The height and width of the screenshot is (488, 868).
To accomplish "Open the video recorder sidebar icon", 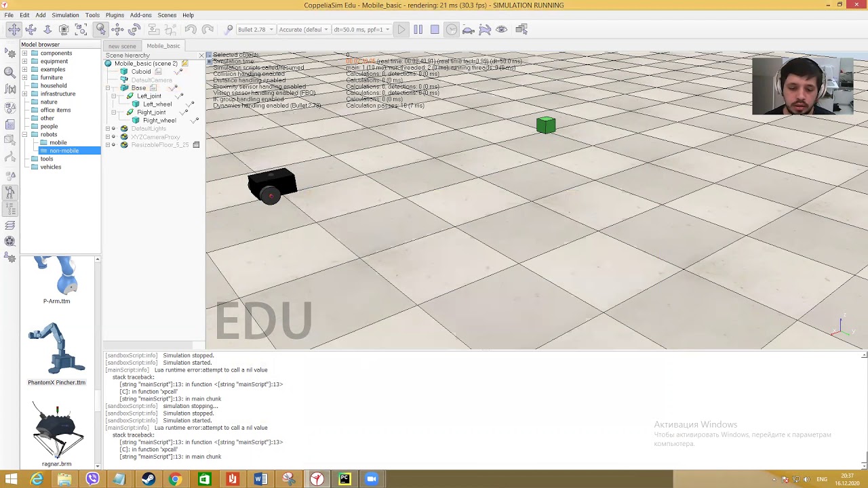I will pyautogui.click(x=10, y=241).
